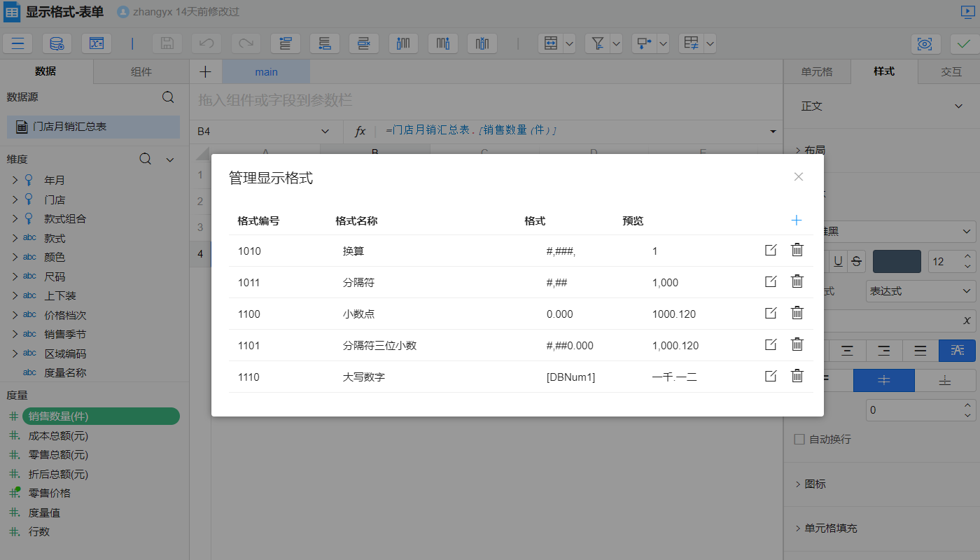
Task: Click the Redo icon in the toolbar
Action: 245,43
